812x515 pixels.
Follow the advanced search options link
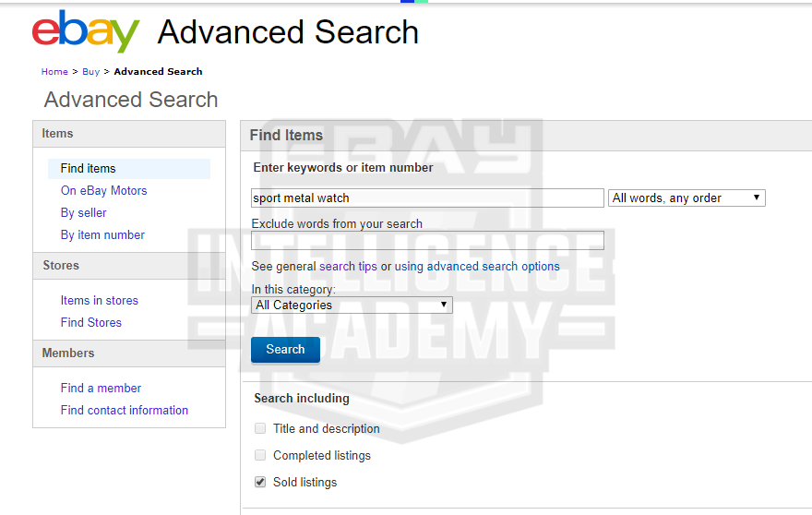click(493, 266)
